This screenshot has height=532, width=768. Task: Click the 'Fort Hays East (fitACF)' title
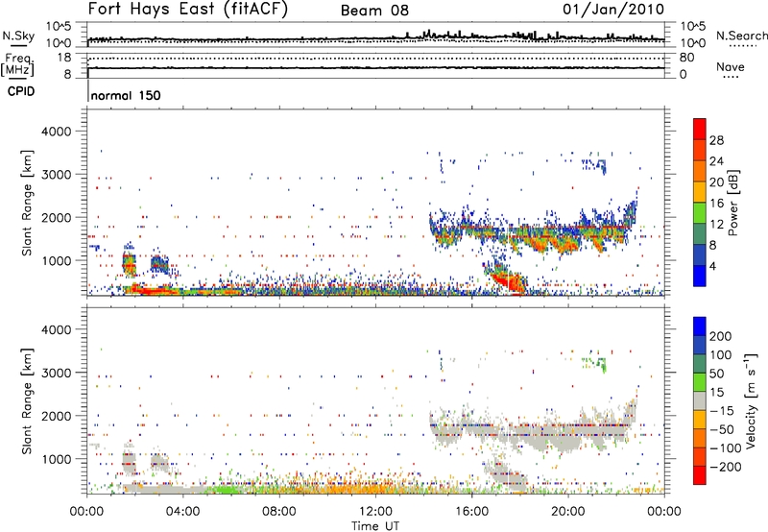[x=187, y=9]
